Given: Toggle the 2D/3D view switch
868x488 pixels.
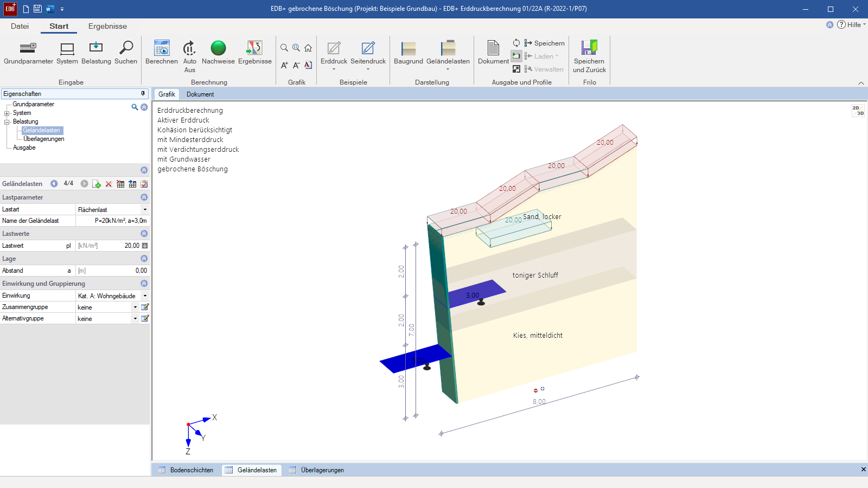Looking at the screenshot, I should 858,111.
